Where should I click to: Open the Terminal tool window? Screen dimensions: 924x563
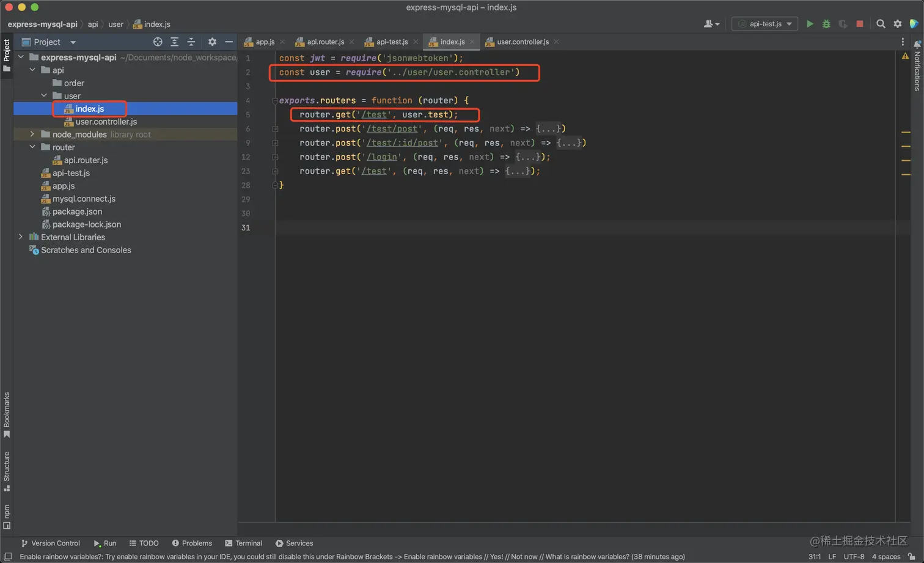pyautogui.click(x=243, y=543)
